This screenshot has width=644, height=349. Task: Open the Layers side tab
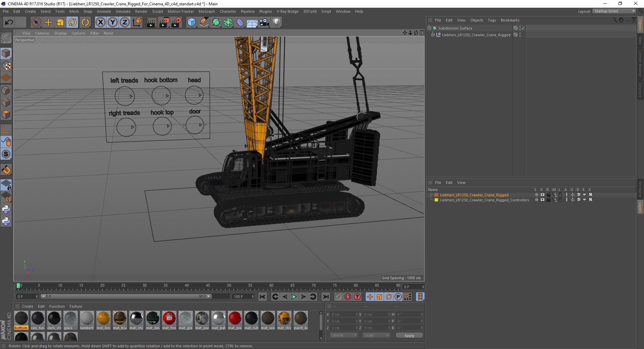pyautogui.click(x=640, y=208)
